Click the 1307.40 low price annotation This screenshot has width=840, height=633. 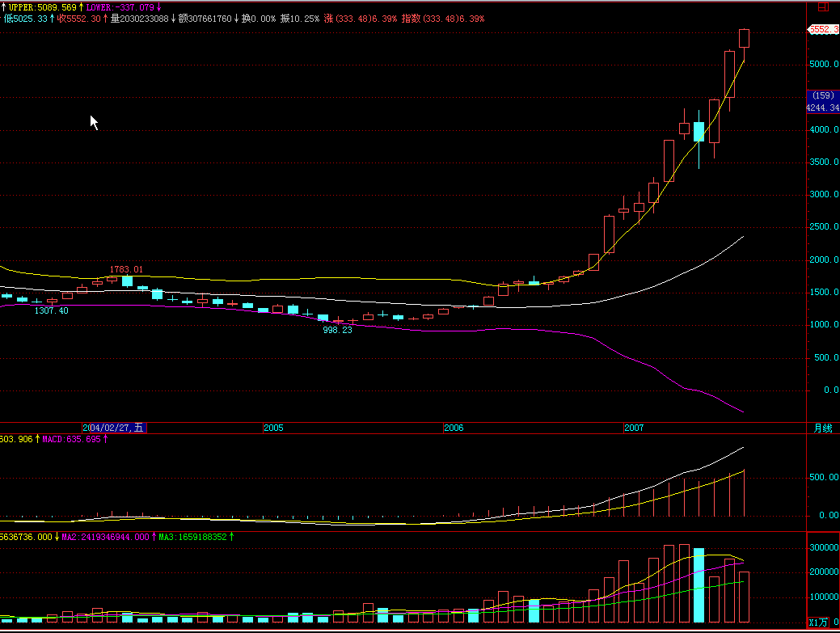click(x=52, y=310)
